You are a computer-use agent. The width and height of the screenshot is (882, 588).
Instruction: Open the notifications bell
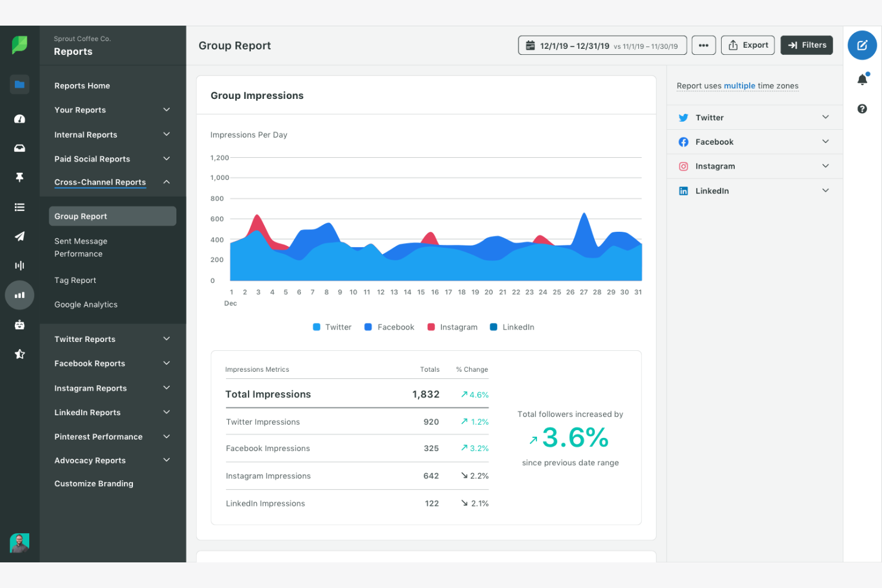(x=862, y=79)
